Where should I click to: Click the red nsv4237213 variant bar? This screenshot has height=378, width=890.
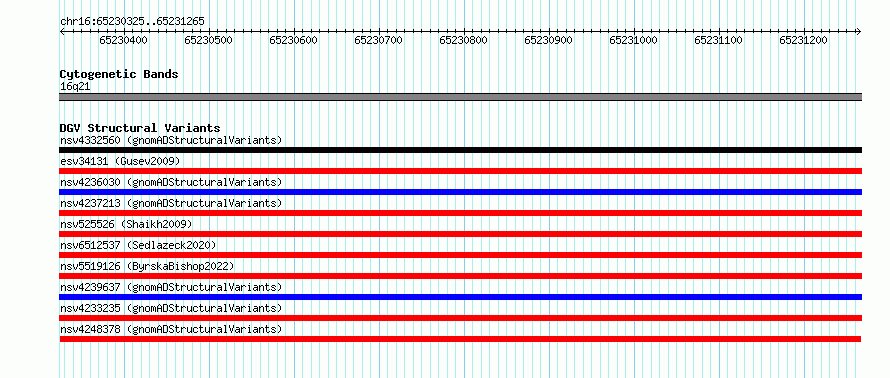(460, 213)
